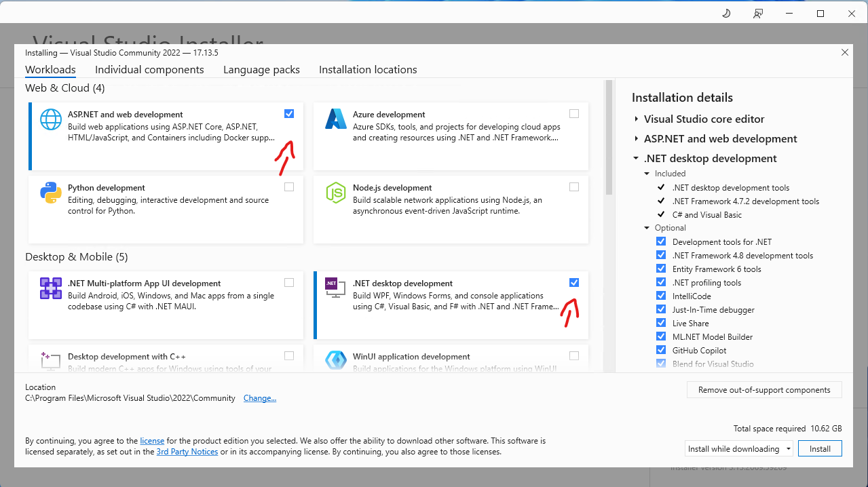868x487 pixels.
Task: Click the Change... location link
Action: pyautogui.click(x=260, y=398)
